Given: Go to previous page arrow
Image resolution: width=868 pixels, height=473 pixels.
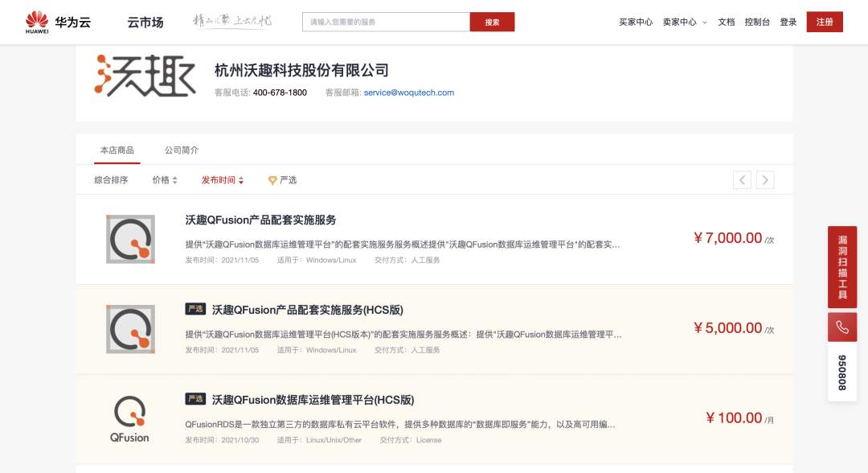Looking at the screenshot, I should (x=742, y=180).
